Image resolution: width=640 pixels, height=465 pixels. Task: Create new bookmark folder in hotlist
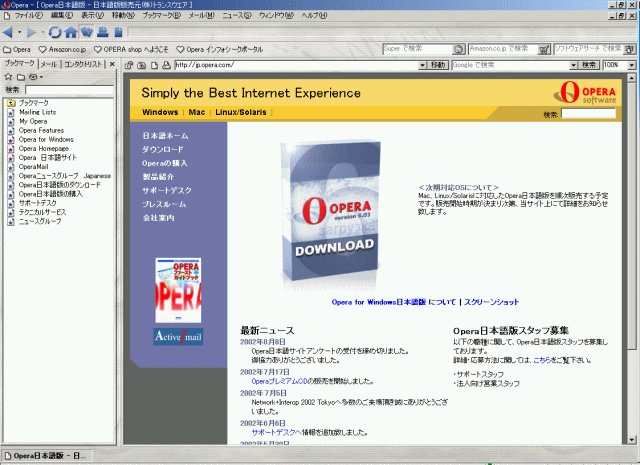click(x=21, y=77)
